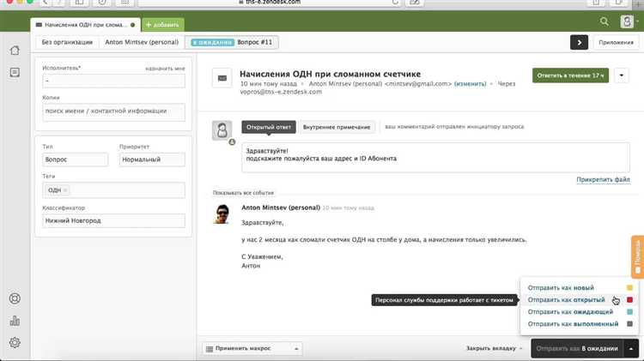Click the lifebuoy help center sidebar icon

click(15, 299)
